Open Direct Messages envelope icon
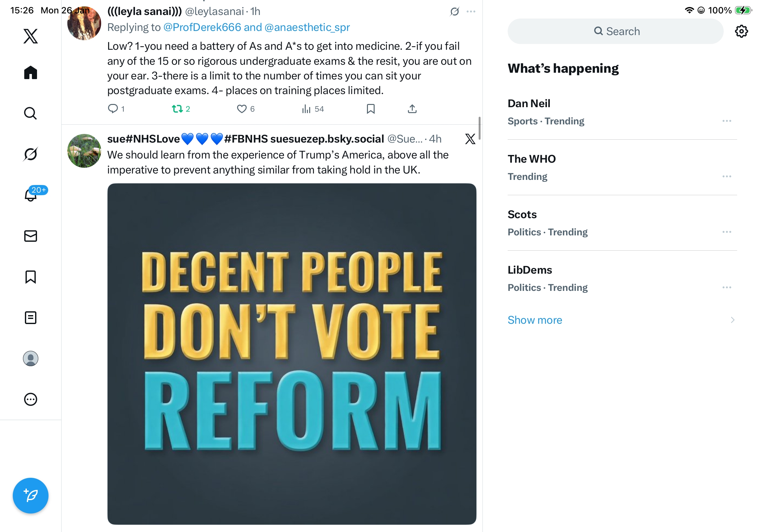 coord(31,236)
